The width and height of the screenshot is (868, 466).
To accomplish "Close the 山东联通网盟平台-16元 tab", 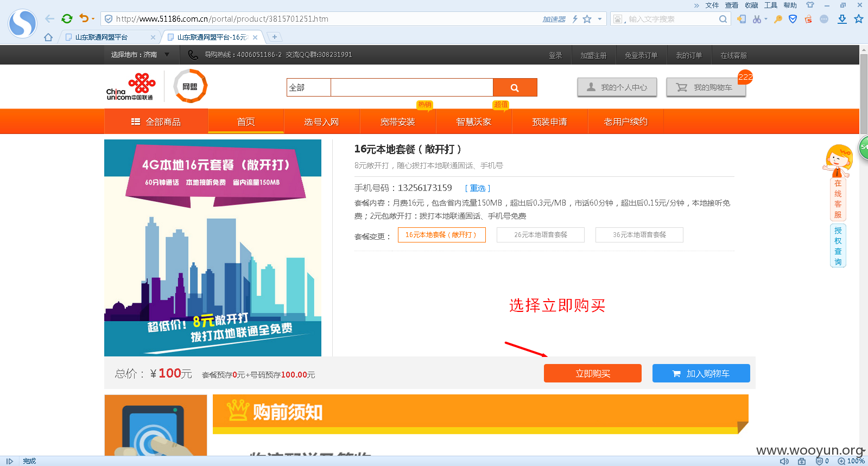I will point(255,37).
